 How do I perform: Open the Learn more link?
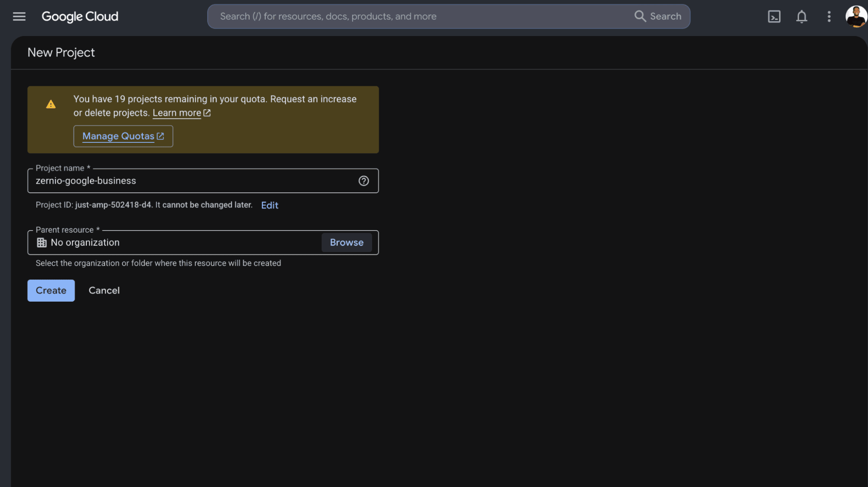(x=177, y=113)
